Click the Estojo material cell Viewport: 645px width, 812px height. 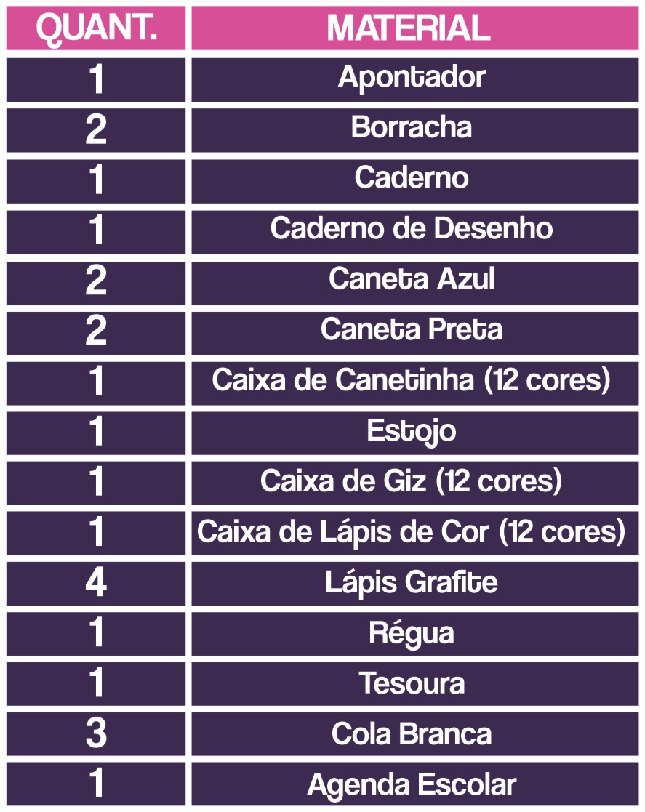[x=415, y=433]
